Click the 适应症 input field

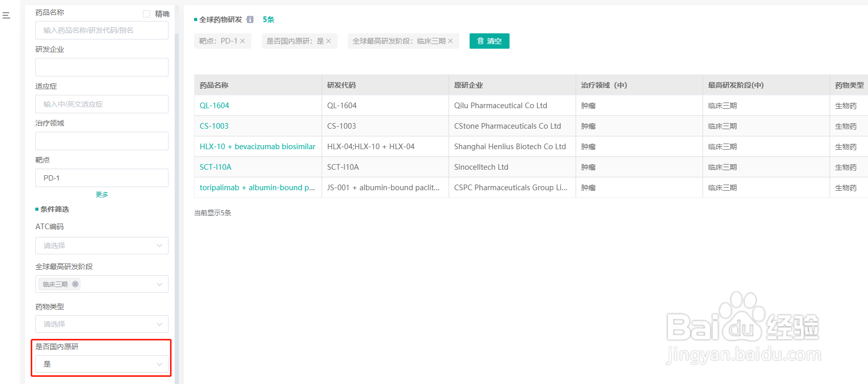coord(102,104)
